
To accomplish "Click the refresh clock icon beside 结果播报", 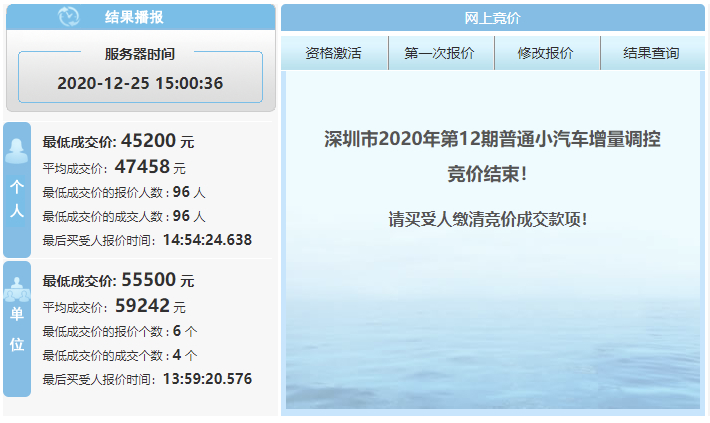I will pyautogui.click(x=69, y=17).
